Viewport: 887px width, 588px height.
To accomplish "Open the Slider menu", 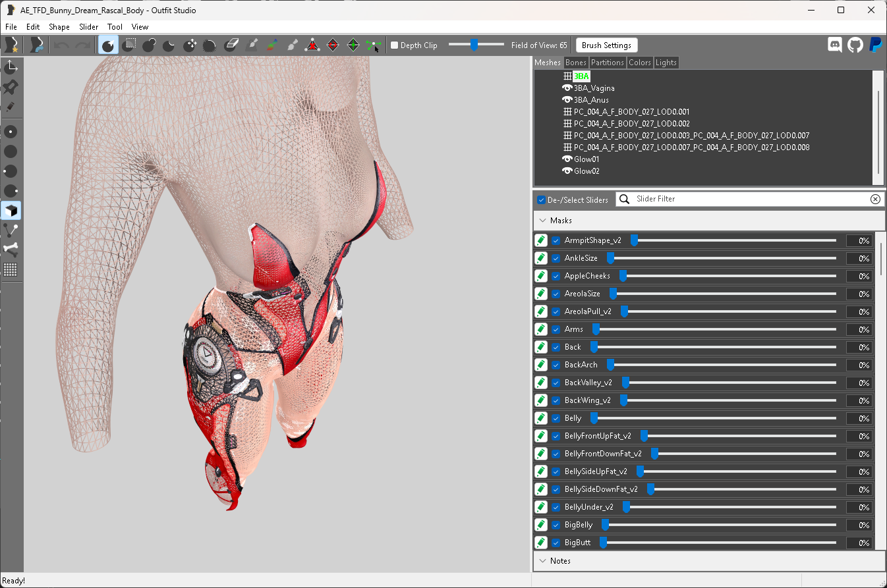I will 89,27.
